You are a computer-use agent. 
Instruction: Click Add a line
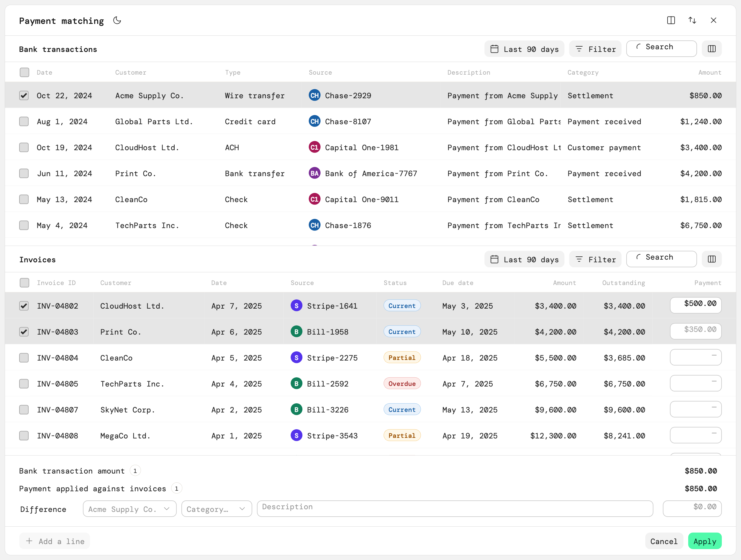pos(55,541)
